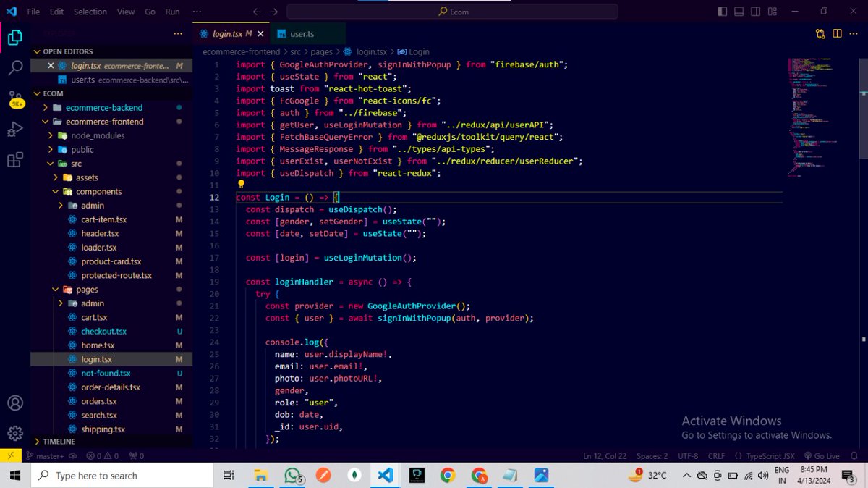Select the CRLF end of line setting
868x488 pixels.
[x=715, y=456]
